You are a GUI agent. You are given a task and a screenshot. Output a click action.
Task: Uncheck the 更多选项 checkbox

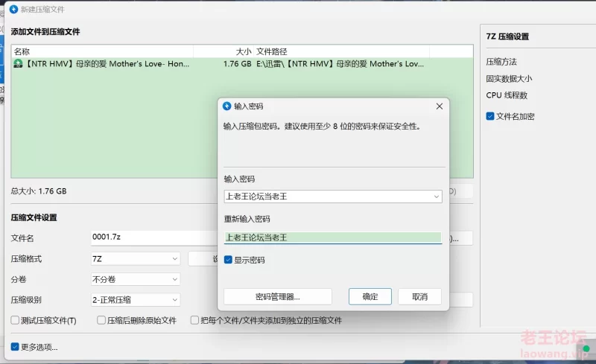(x=15, y=347)
